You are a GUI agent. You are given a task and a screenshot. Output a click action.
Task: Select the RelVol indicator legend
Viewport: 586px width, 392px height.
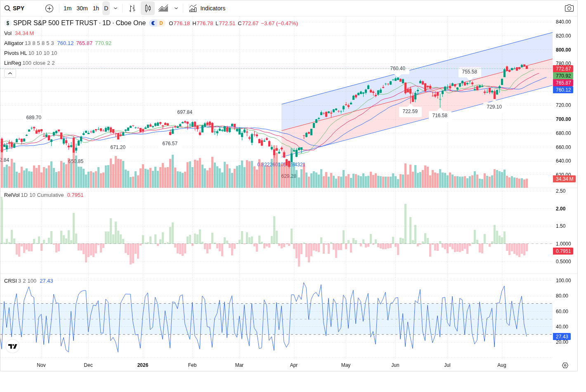pyautogui.click(x=12, y=195)
